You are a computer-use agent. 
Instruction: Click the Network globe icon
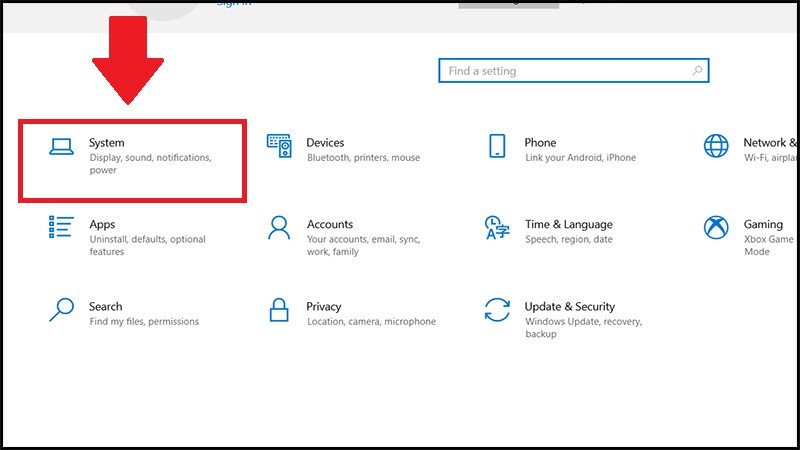click(716, 146)
